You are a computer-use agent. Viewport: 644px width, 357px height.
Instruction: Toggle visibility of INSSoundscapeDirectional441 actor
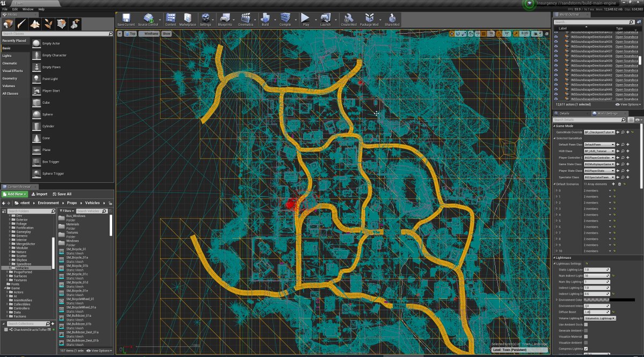click(x=556, y=70)
